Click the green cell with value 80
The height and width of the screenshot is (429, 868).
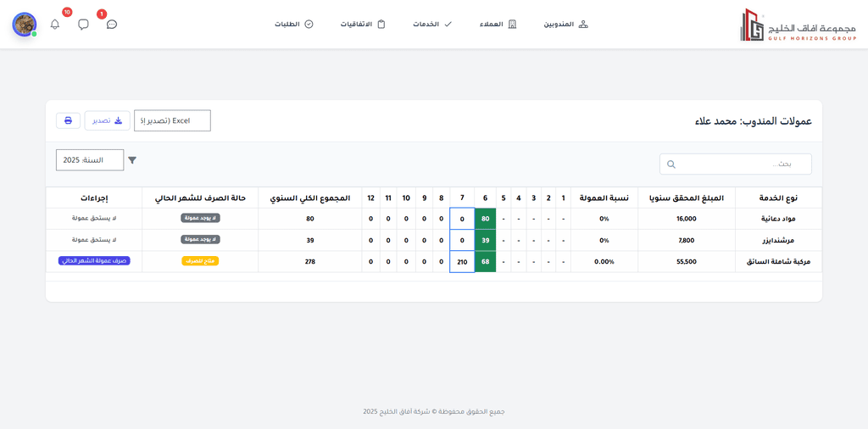coord(486,219)
